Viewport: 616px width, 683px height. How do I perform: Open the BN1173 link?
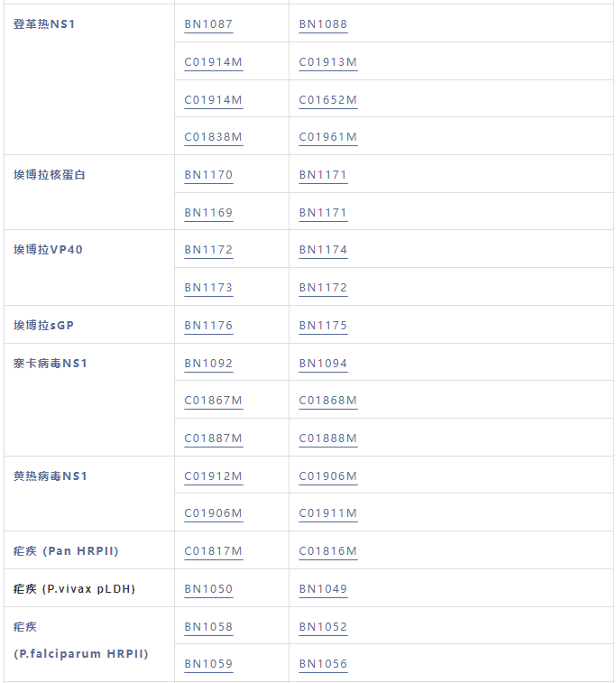point(208,288)
